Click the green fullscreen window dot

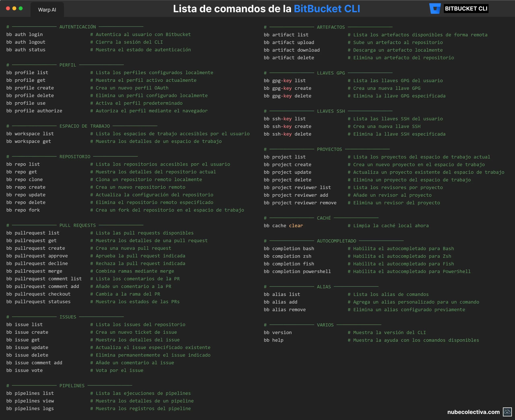21,8
